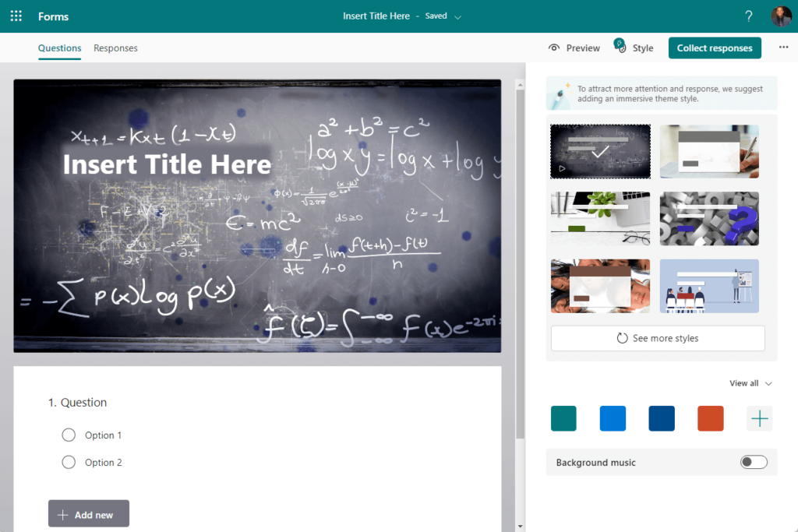Click the scroll up arrow of form scrollbar
798x532 pixels.
pyautogui.click(x=520, y=85)
